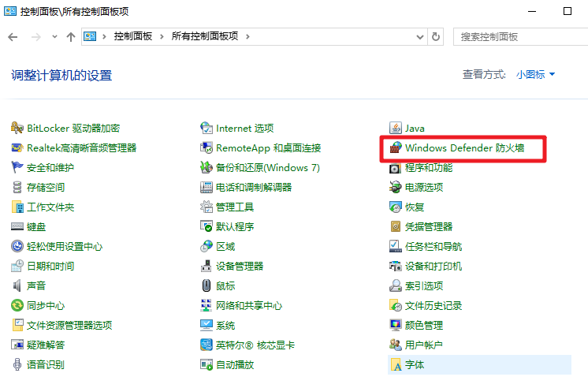Click the Internet 选项 icon

(x=207, y=129)
